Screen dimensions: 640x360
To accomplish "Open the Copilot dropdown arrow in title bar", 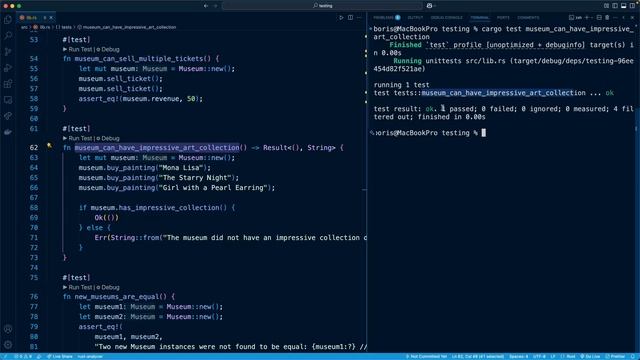I will click(x=434, y=6).
